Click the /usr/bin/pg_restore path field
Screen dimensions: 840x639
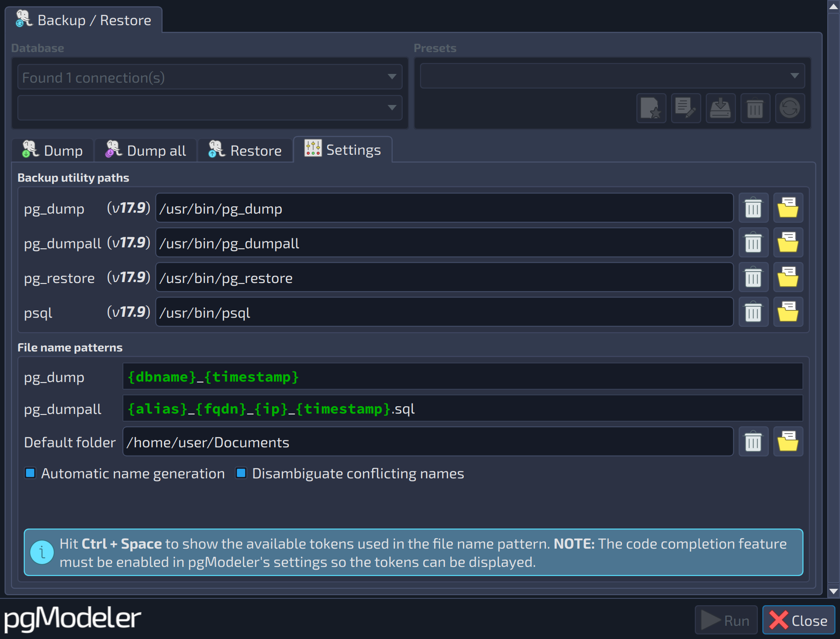(x=445, y=278)
